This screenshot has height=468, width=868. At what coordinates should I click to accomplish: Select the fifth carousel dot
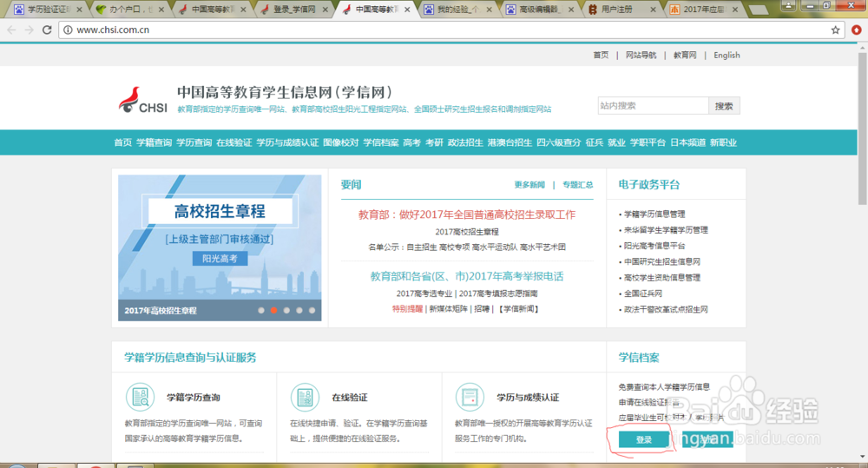point(312,310)
